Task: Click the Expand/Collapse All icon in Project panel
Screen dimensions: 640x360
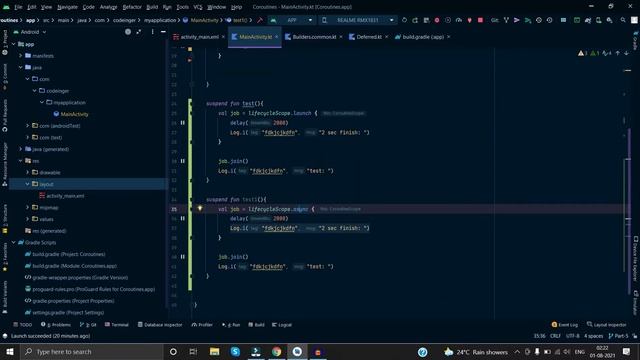Action: 139,32
